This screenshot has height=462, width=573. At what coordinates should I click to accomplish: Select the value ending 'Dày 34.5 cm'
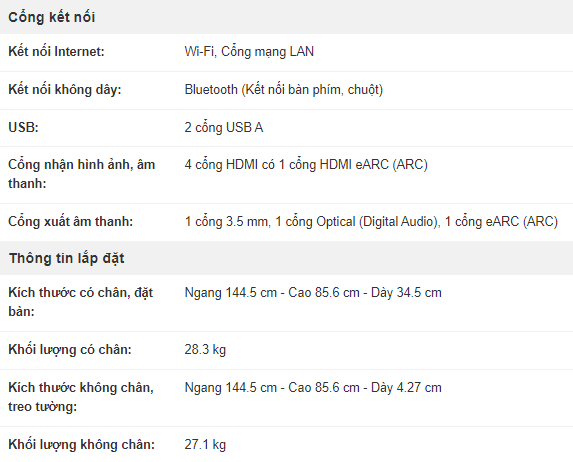pos(313,292)
